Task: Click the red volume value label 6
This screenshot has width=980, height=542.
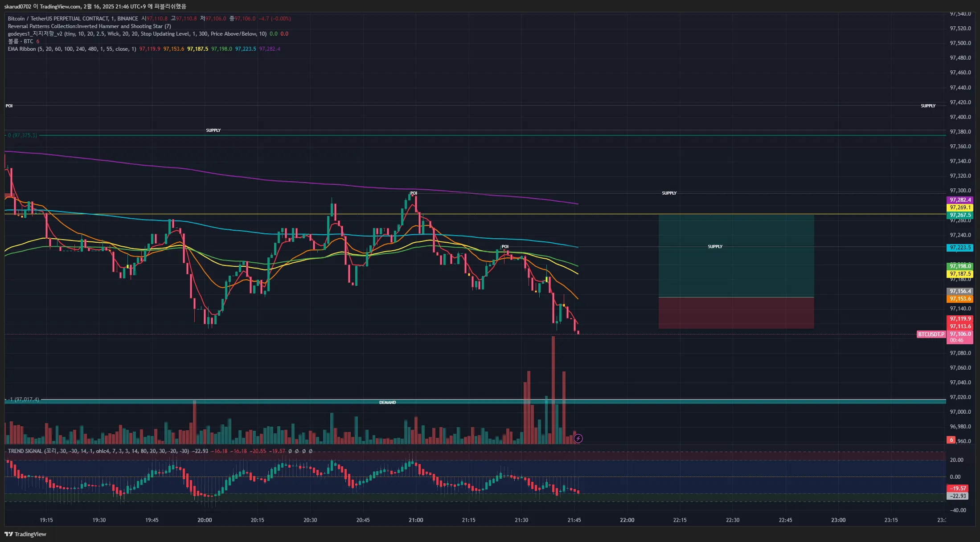Action: [951, 440]
